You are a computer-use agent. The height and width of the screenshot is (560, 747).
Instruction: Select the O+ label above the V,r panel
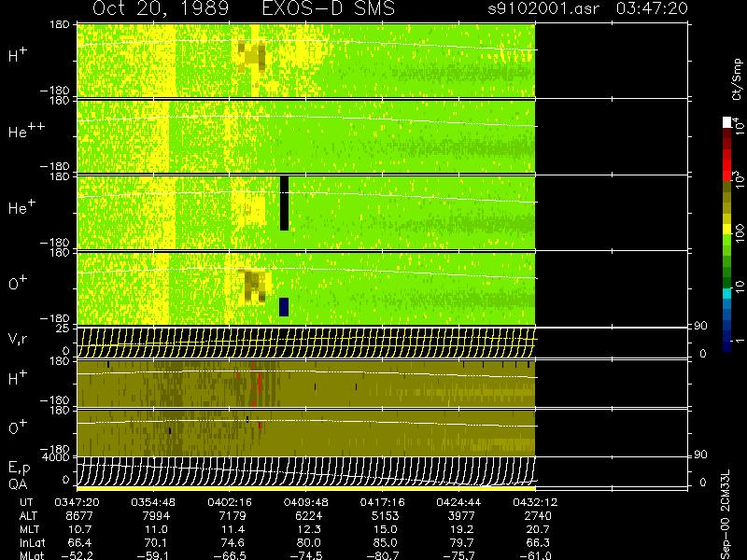click(18, 283)
